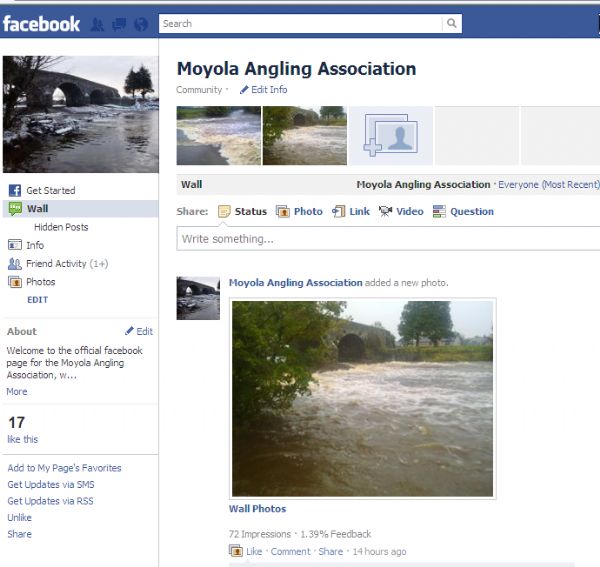Viewport: 600px width, 567px height.
Task: Click the friend requests icon in top bar
Action: click(x=98, y=24)
